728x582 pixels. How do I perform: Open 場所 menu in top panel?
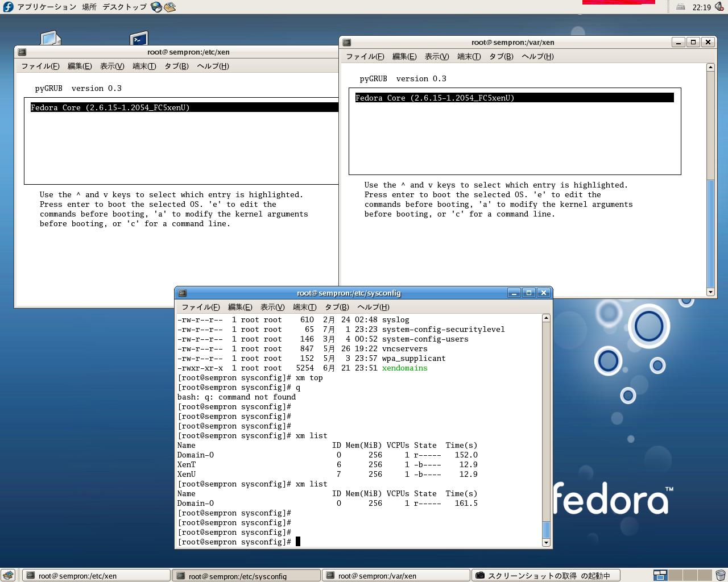89,7
